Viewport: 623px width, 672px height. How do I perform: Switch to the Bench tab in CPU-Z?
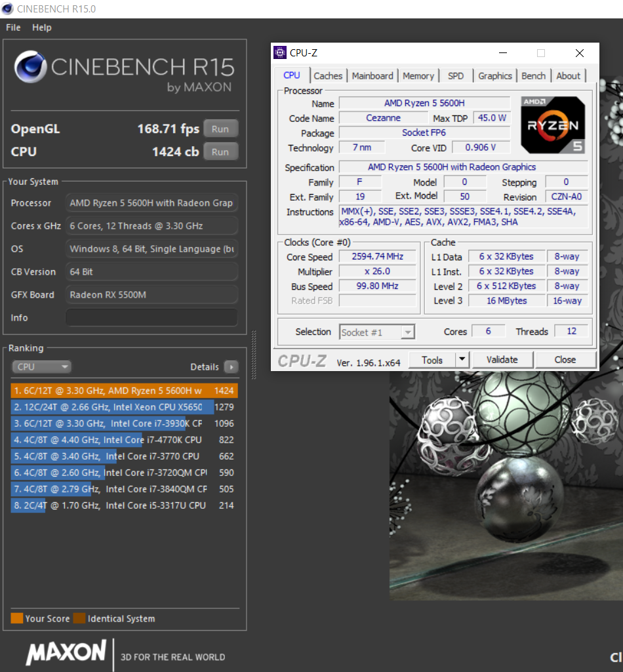click(x=534, y=76)
